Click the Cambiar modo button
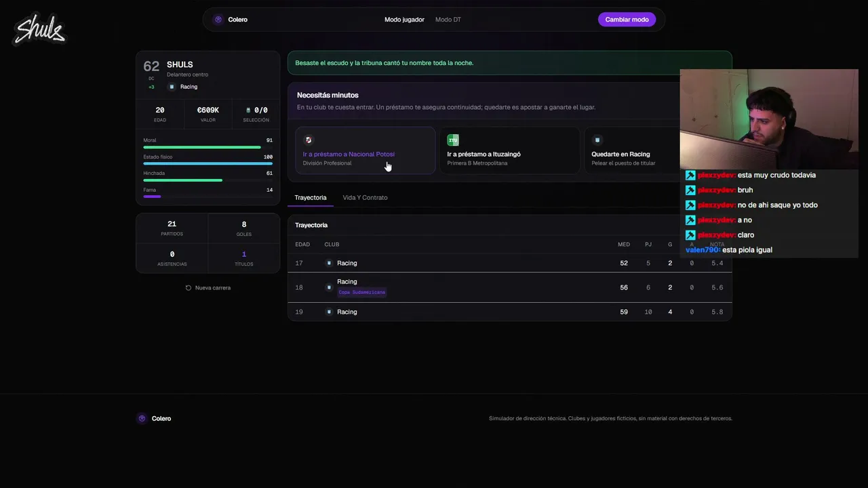This screenshot has height=488, width=868. (627, 20)
